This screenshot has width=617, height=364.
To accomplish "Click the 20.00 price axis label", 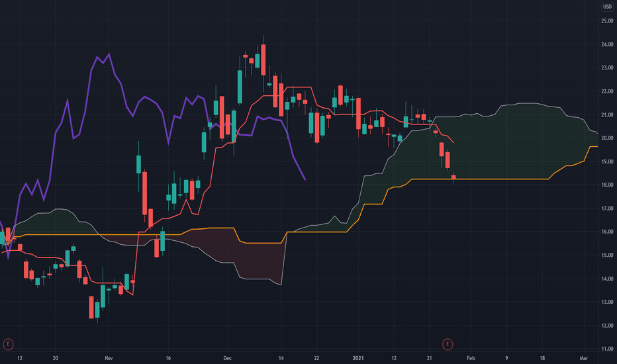I will (607, 138).
